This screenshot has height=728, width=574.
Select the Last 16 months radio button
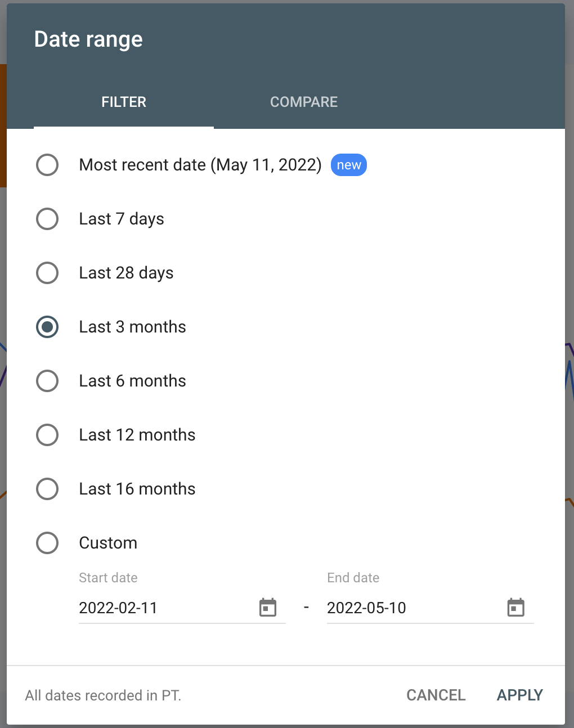47,489
